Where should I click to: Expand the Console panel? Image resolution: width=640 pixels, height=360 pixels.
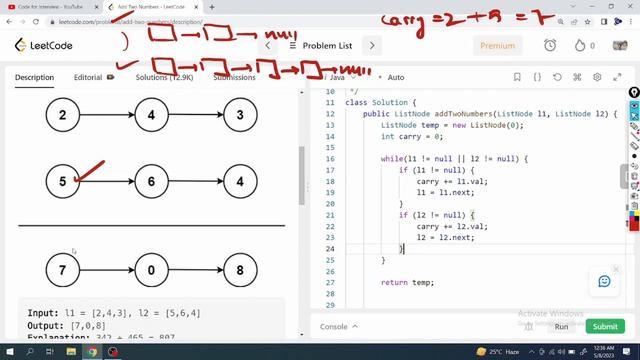[339, 327]
